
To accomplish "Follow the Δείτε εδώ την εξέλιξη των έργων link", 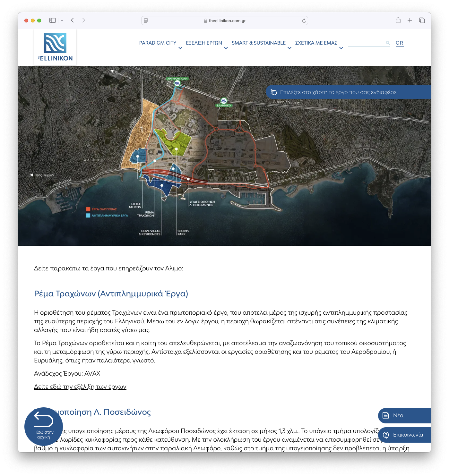I will click(x=80, y=387).
